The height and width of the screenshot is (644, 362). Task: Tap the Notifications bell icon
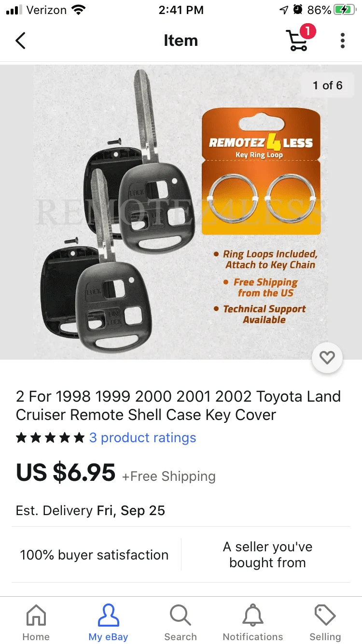[x=253, y=616]
